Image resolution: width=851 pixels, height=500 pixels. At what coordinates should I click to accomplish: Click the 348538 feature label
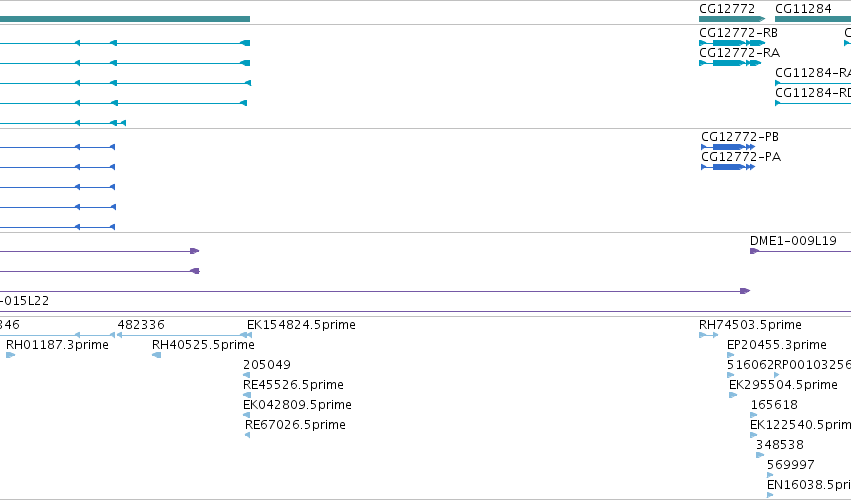pos(780,445)
